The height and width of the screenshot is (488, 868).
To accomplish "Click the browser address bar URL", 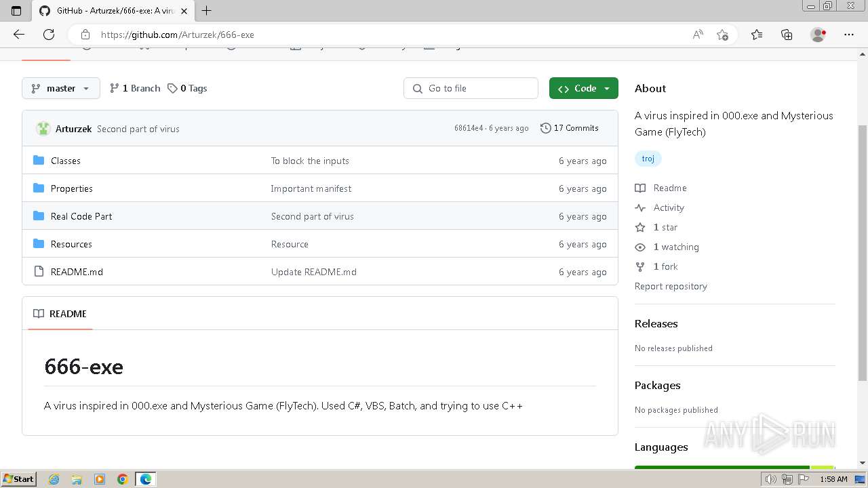I will tap(178, 35).
